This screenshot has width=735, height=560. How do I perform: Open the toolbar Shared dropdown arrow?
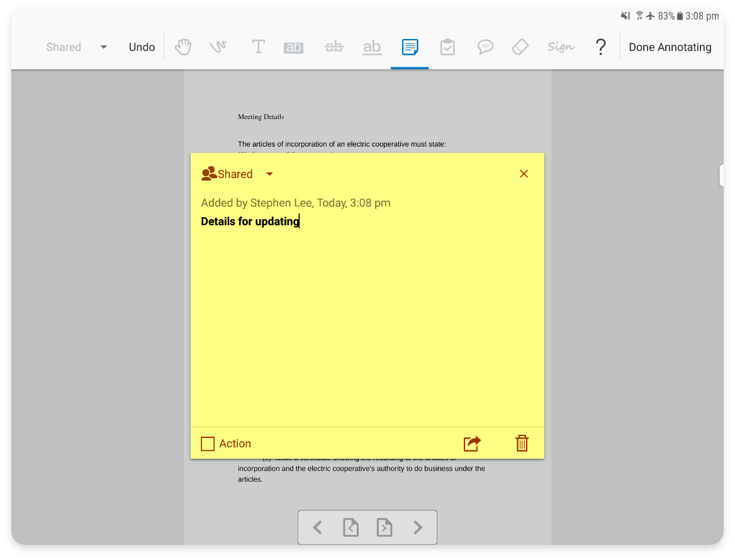coord(104,47)
